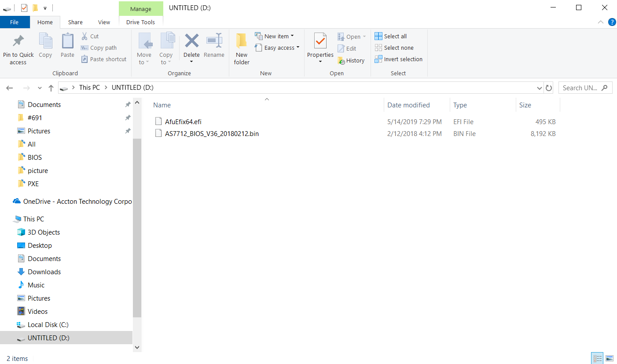Viewport: 617px width, 364px height.
Task: Open #691 folder in Quick access
Action: pyautogui.click(x=35, y=118)
